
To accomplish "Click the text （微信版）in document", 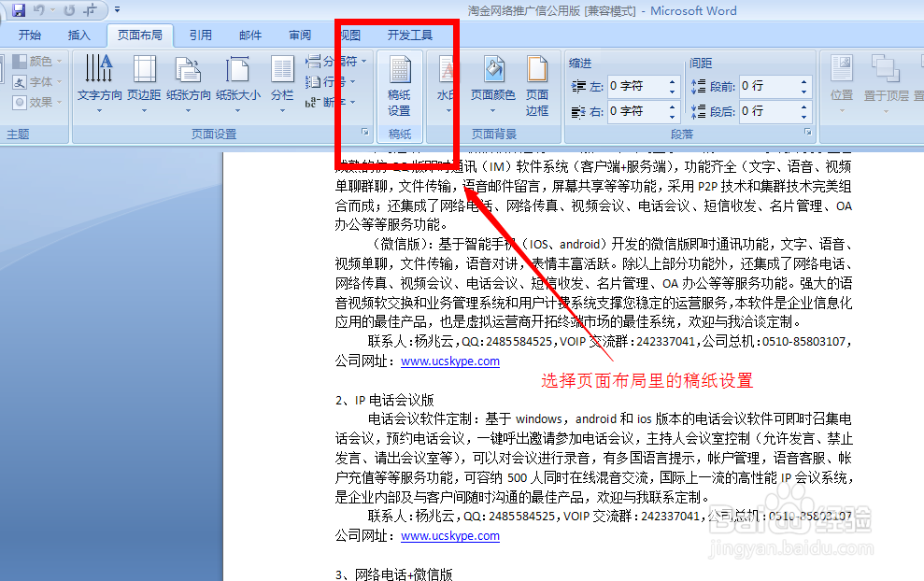I will tap(403, 245).
